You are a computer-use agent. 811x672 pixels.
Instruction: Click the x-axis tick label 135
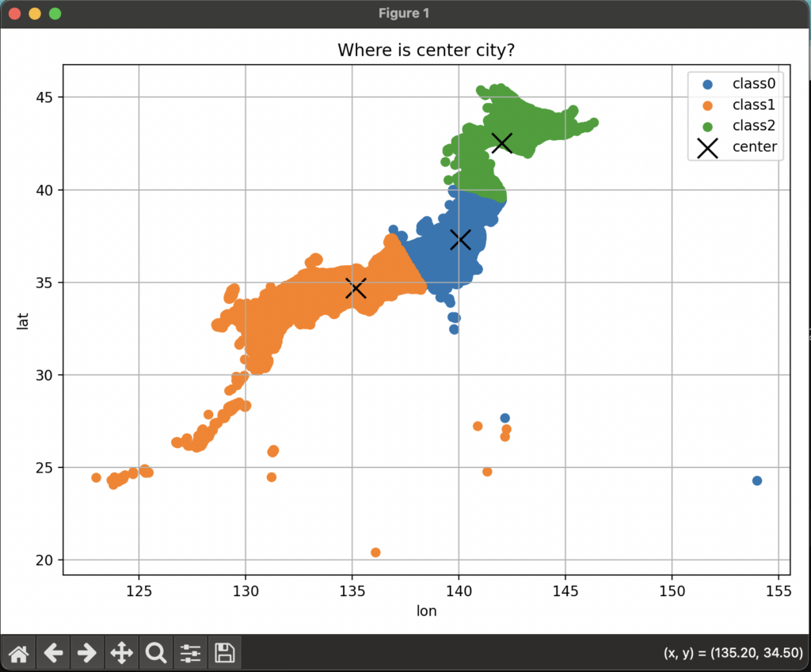point(352,590)
